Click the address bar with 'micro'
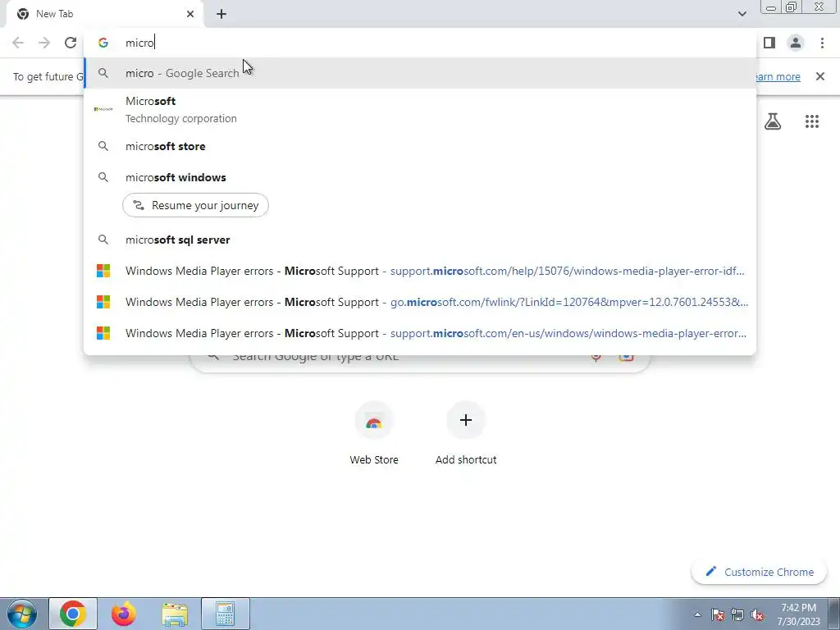The width and height of the screenshot is (840, 630). click(x=420, y=43)
